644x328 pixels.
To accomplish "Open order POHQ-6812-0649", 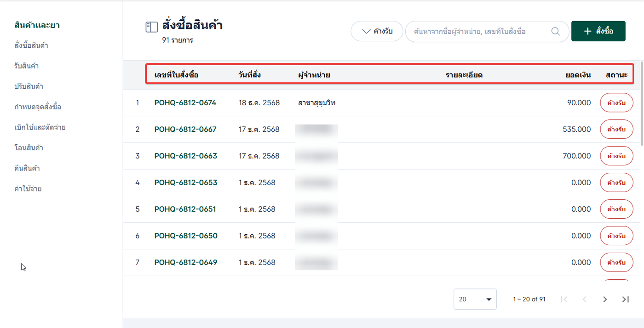I will pyautogui.click(x=185, y=262).
